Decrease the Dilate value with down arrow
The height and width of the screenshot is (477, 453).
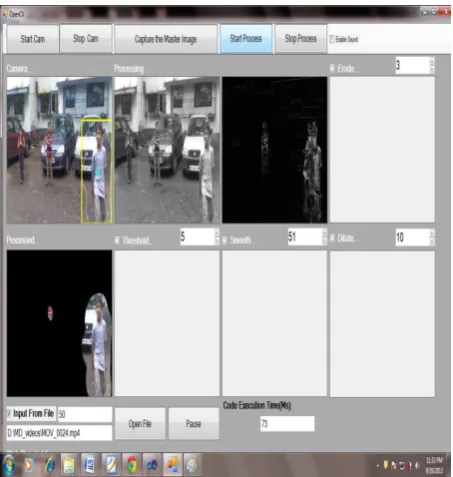(432, 241)
